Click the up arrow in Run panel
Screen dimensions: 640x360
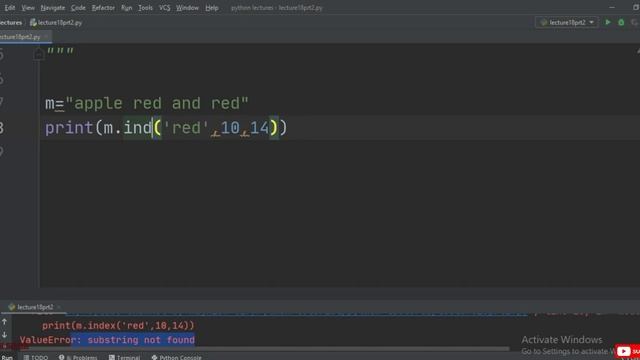pos(4,322)
